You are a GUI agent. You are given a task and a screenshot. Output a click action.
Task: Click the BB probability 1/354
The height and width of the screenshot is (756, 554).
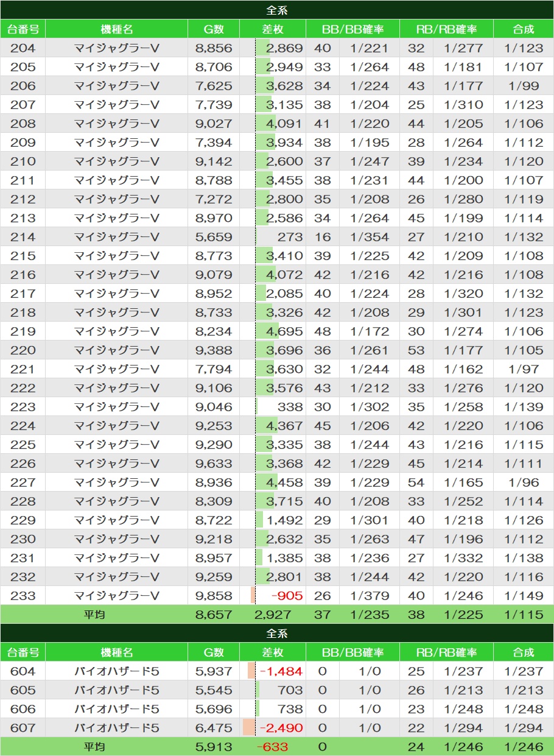click(x=370, y=237)
